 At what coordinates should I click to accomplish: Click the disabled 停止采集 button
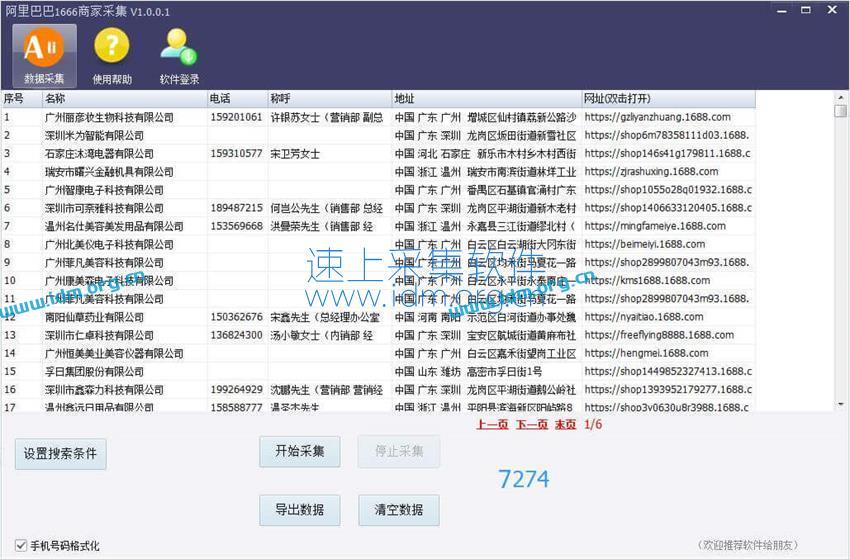[x=398, y=451]
